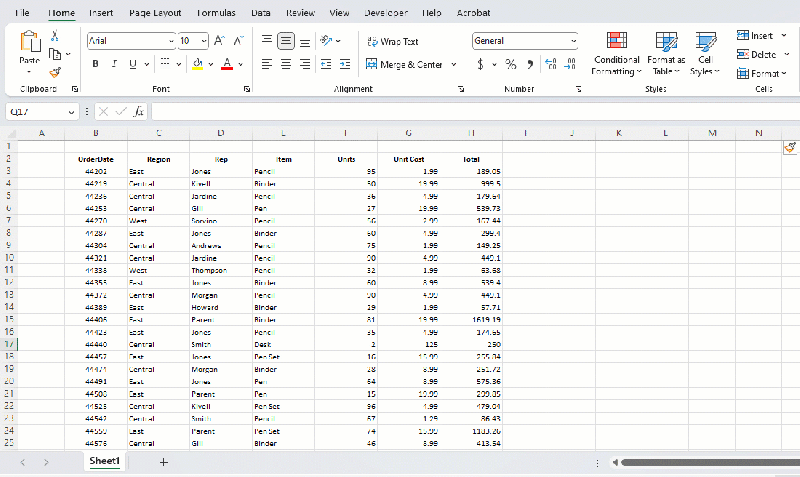Apply cell borders icon
The height and width of the screenshot is (477, 800).
[x=165, y=63]
